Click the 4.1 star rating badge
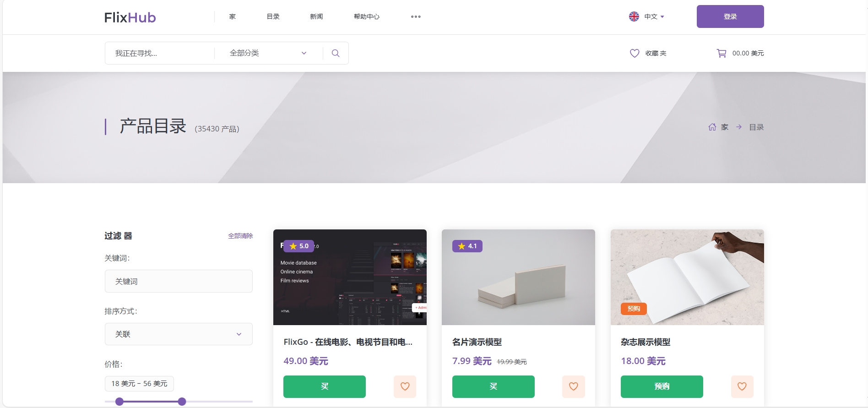Image resolution: width=868 pixels, height=408 pixels. click(x=467, y=246)
